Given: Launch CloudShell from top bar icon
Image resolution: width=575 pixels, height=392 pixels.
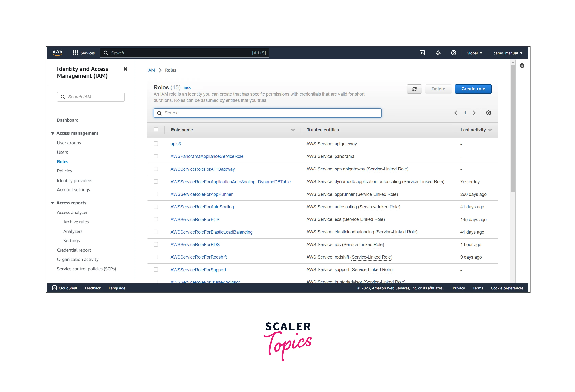Looking at the screenshot, I should click(x=422, y=53).
